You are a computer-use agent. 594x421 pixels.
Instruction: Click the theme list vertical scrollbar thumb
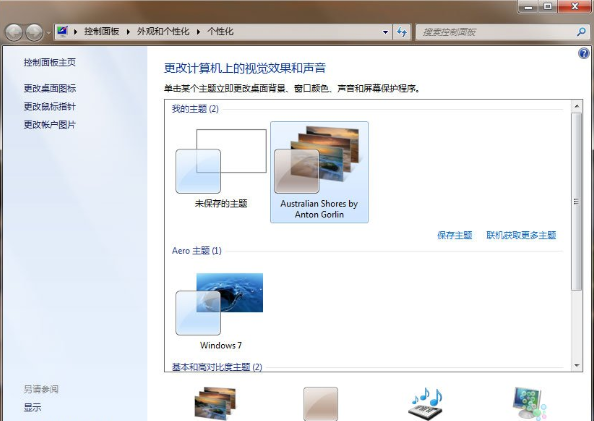[x=577, y=202]
